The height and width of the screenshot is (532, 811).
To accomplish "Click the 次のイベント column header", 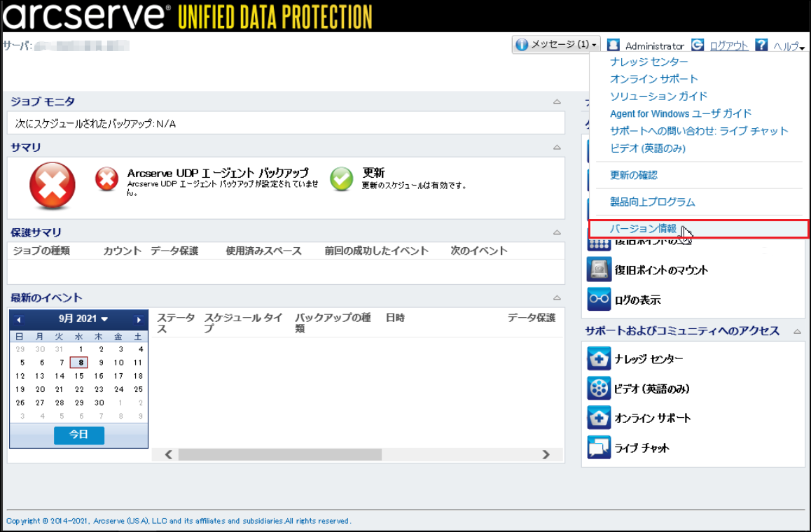I will [479, 251].
